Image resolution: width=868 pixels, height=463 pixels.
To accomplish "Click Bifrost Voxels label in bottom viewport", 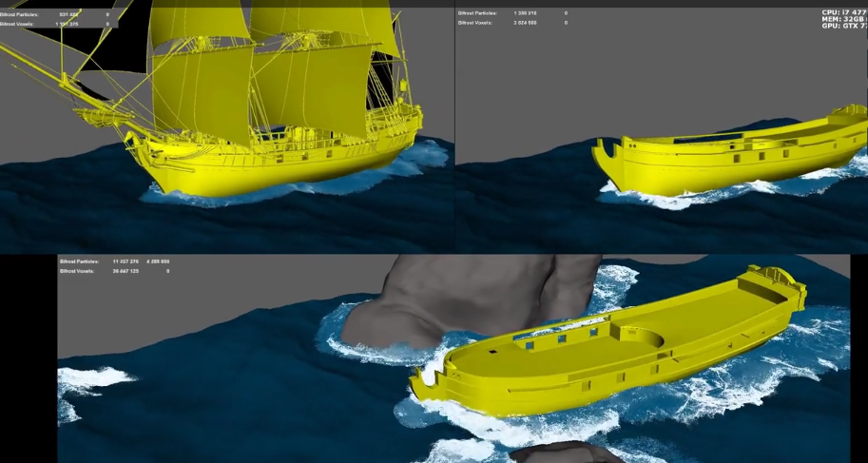I will 76,271.
